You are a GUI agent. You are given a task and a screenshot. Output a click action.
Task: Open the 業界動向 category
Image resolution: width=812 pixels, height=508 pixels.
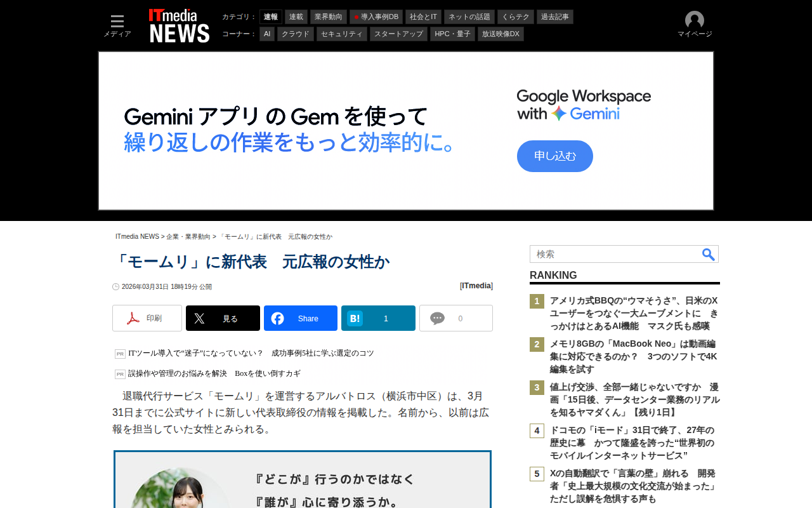[x=329, y=17]
